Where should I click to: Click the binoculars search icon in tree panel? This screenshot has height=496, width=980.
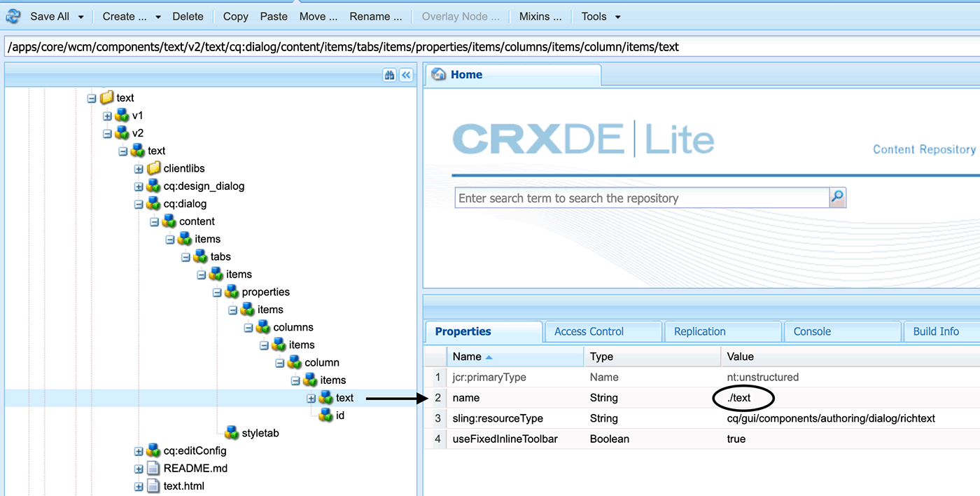[390, 76]
